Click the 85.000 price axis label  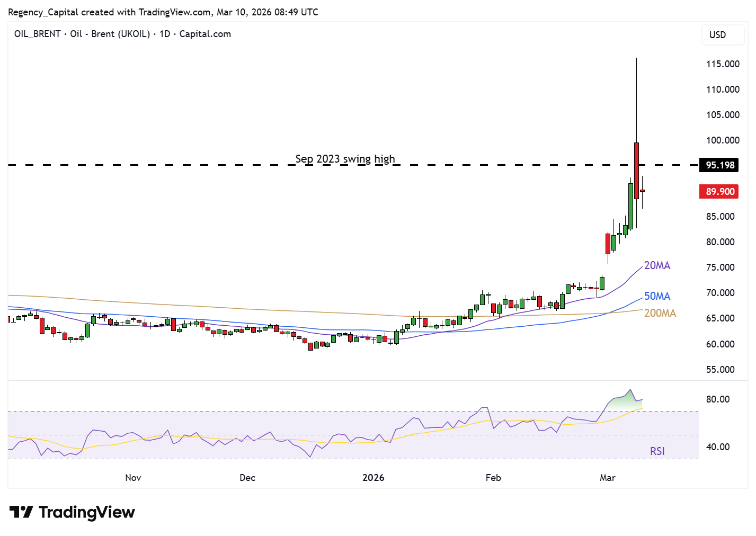[721, 217]
